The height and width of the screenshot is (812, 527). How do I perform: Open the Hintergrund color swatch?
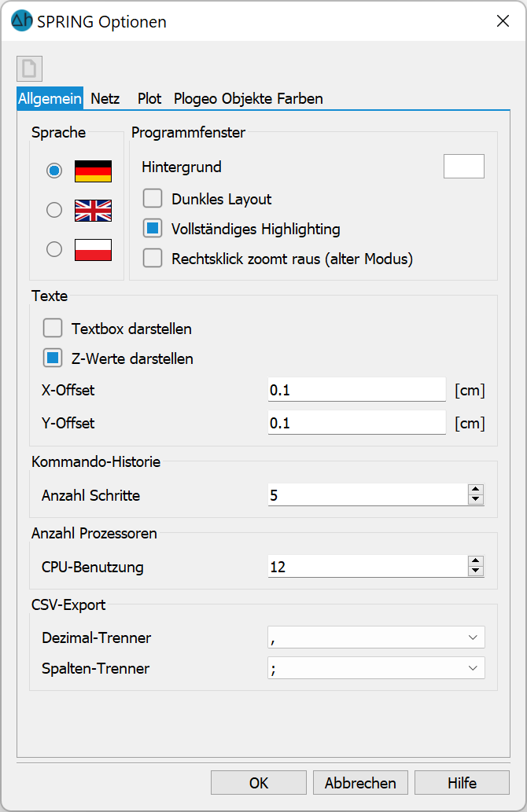click(464, 166)
